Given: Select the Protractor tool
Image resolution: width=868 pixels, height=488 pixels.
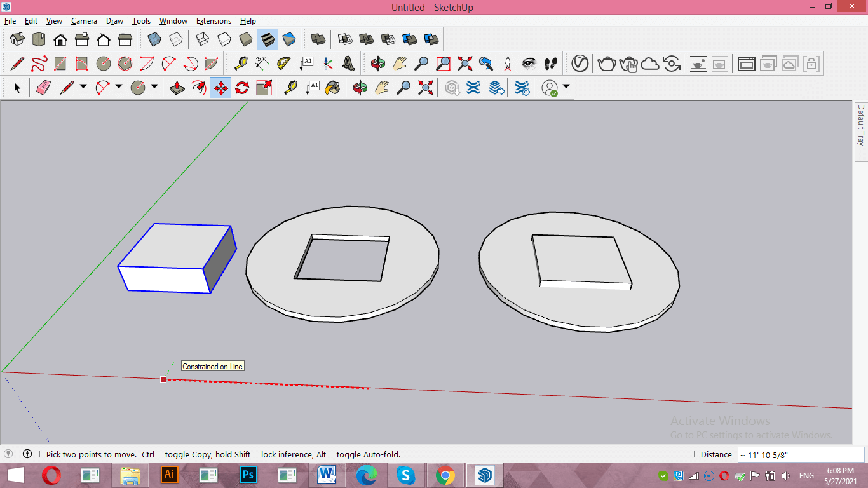Looking at the screenshot, I should click(x=284, y=64).
